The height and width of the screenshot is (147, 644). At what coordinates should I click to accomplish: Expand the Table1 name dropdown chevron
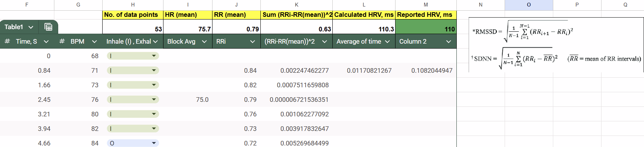pos(31,27)
